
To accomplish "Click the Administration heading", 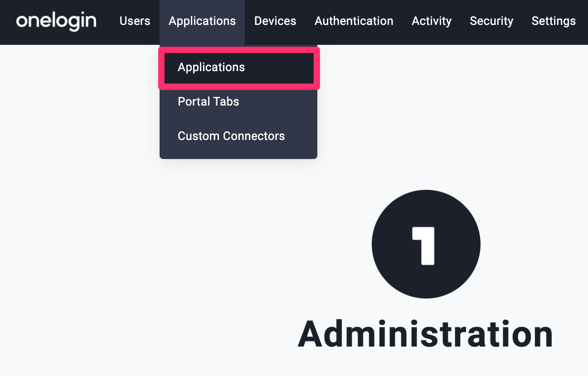I will point(425,334).
